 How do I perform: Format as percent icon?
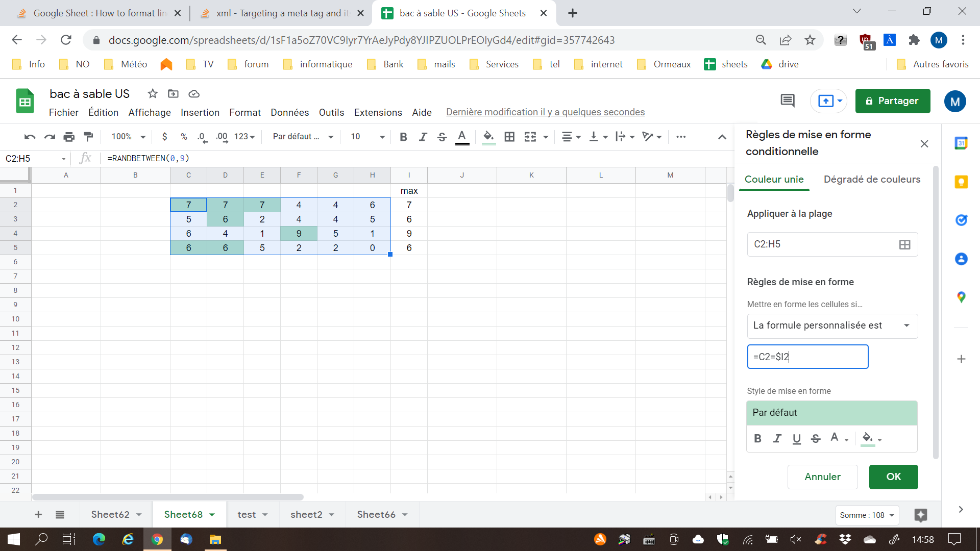tap(184, 137)
